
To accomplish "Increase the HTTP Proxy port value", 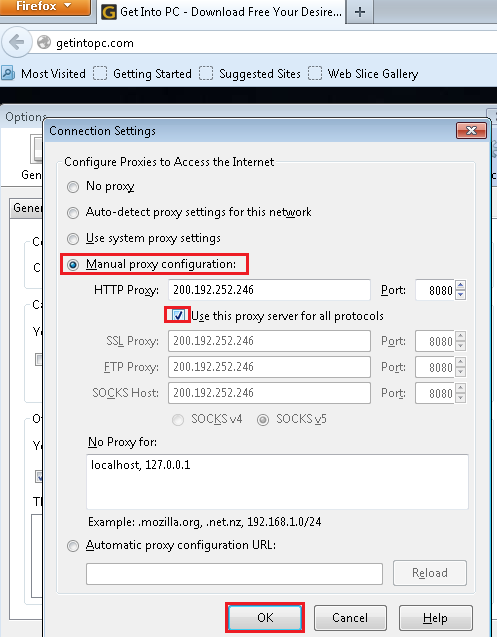I will pos(460,285).
